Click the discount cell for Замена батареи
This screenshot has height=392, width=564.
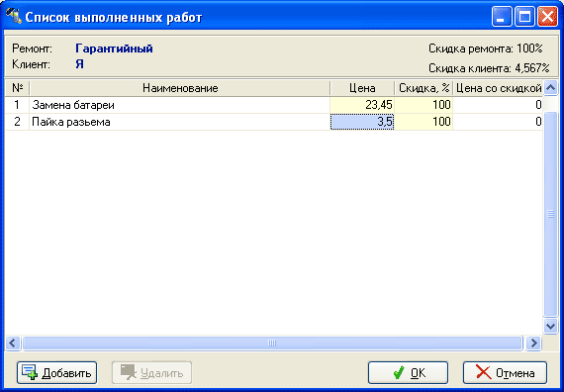click(x=423, y=105)
